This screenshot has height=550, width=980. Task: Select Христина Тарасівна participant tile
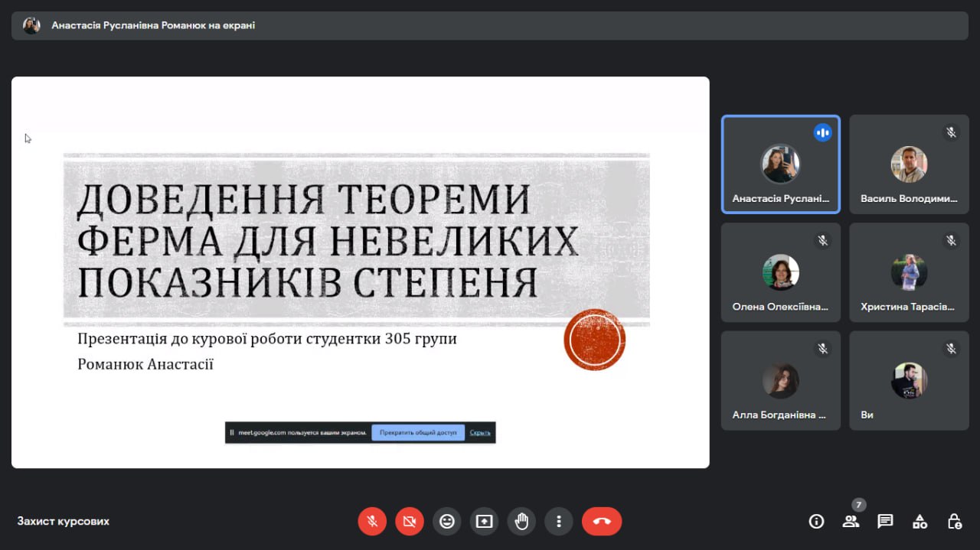tap(909, 272)
